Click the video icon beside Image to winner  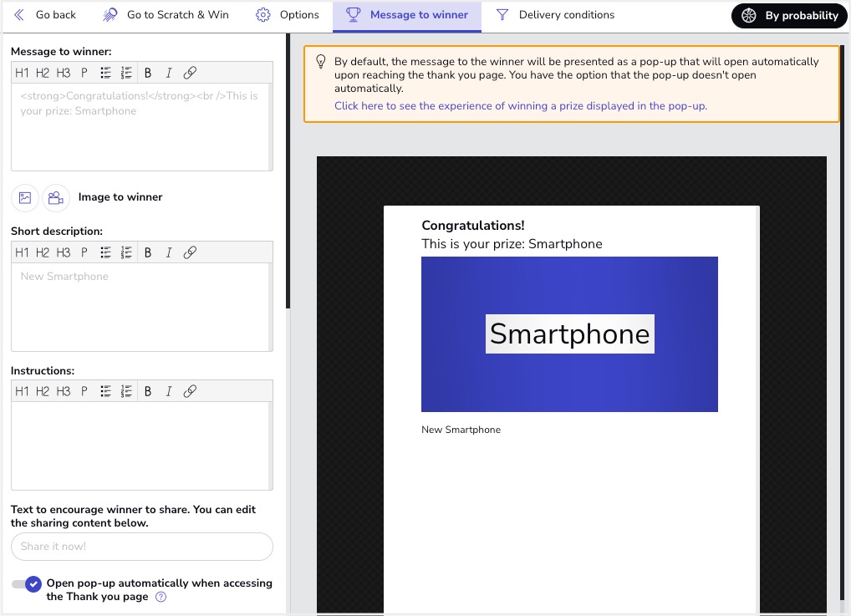55,198
